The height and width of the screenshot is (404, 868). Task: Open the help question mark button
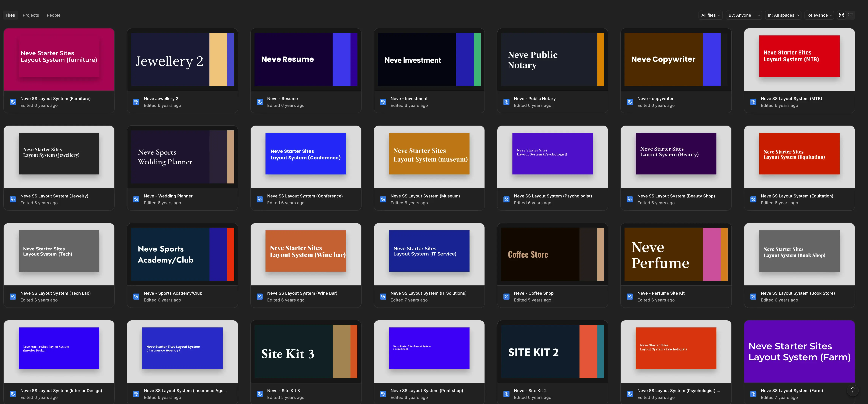point(852,390)
